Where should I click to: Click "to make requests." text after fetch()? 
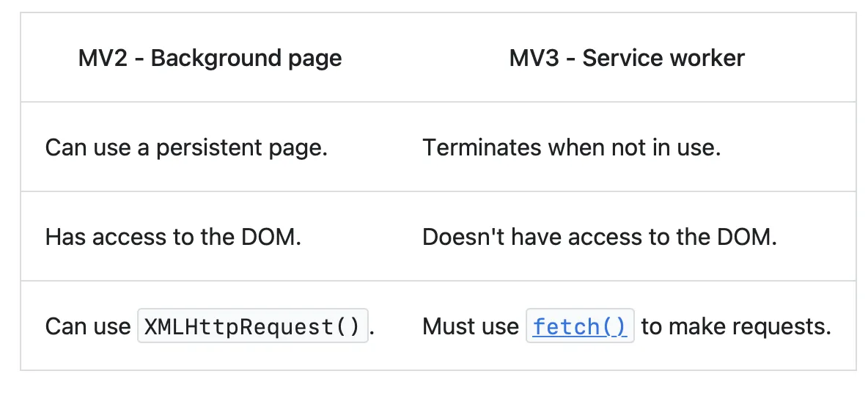pyautogui.click(x=736, y=326)
